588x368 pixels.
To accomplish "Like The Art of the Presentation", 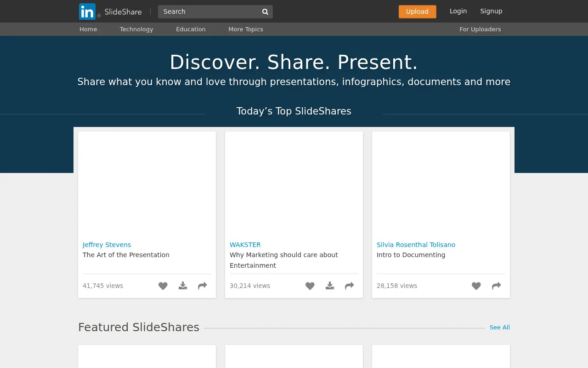I will point(163,286).
